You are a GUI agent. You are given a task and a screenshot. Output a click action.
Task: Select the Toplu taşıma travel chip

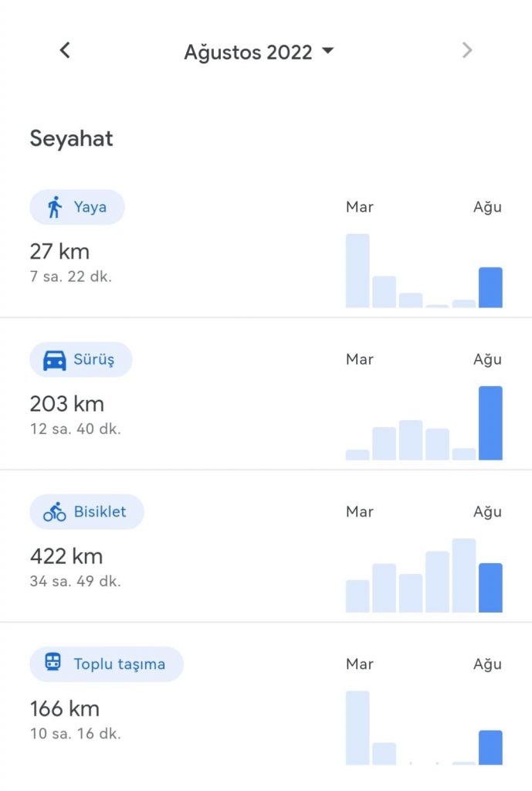(x=107, y=664)
